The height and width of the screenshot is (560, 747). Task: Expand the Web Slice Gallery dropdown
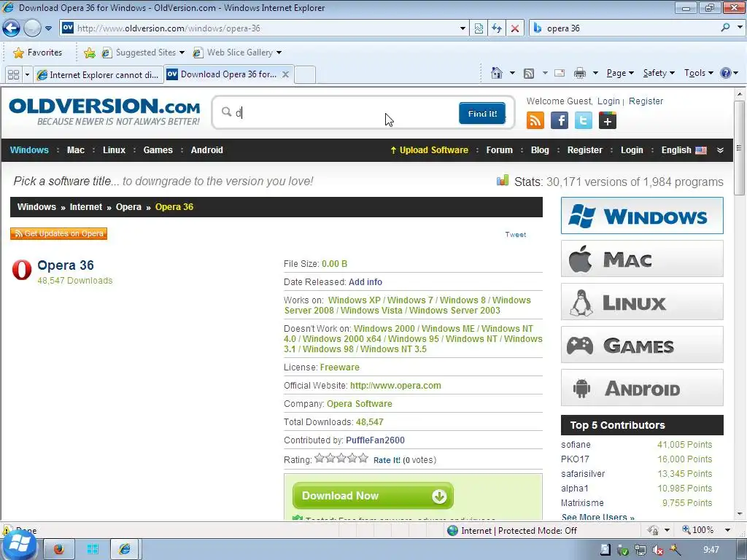pyautogui.click(x=279, y=52)
